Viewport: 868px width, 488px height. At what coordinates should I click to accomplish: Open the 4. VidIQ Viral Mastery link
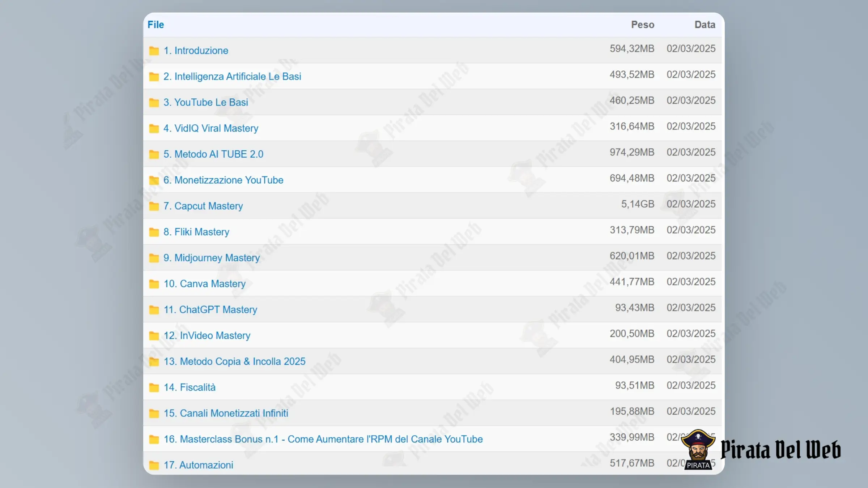pyautogui.click(x=211, y=128)
